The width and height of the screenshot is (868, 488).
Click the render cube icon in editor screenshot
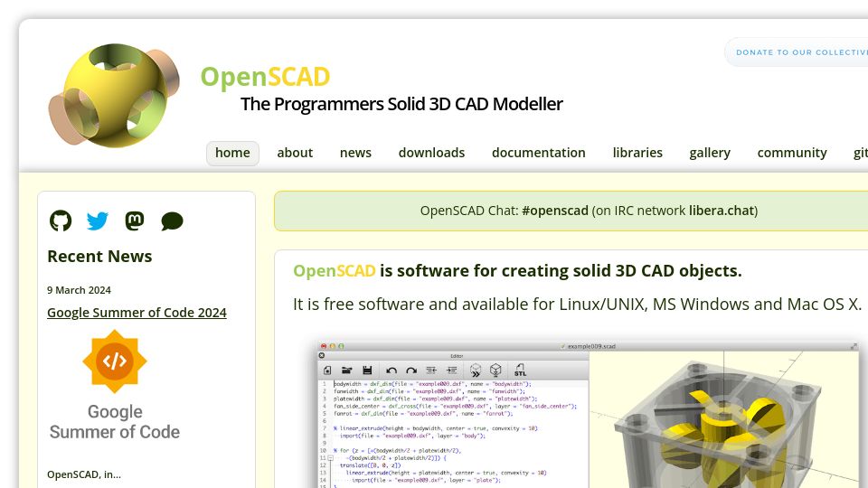click(495, 371)
